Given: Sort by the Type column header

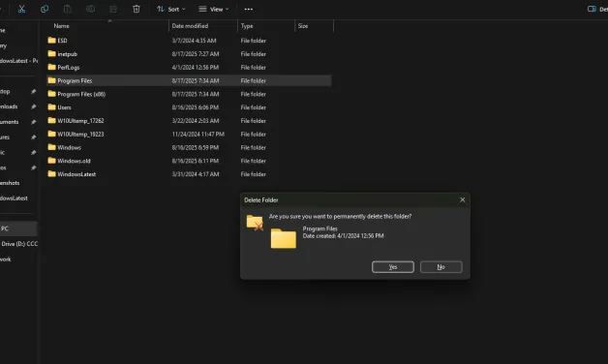Looking at the screenshot, I should tap(247, 26).
